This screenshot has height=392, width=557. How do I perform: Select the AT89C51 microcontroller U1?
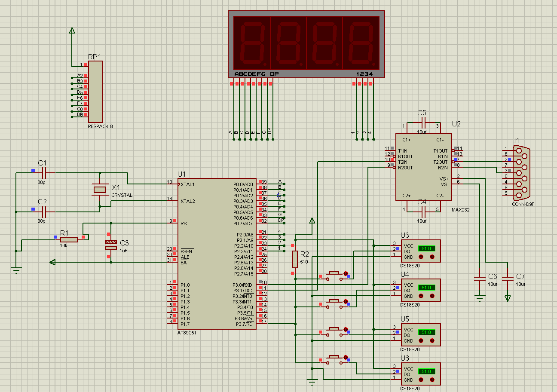[217, 254]
